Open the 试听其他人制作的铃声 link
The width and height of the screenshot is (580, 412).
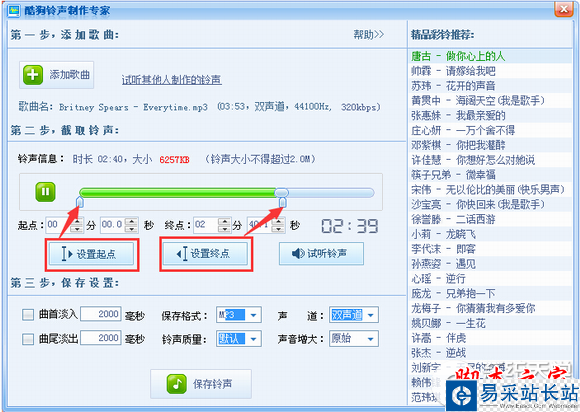[172, 80]
